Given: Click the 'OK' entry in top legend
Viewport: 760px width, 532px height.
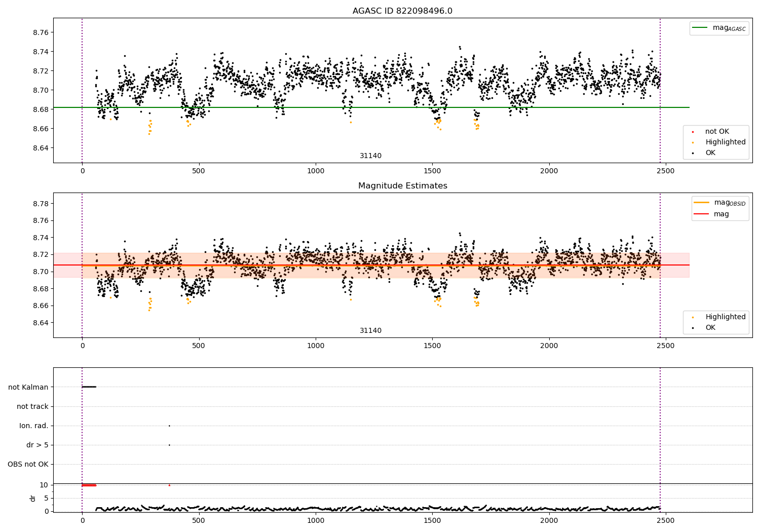Looking at the screenshot, I should click(710, 153).
